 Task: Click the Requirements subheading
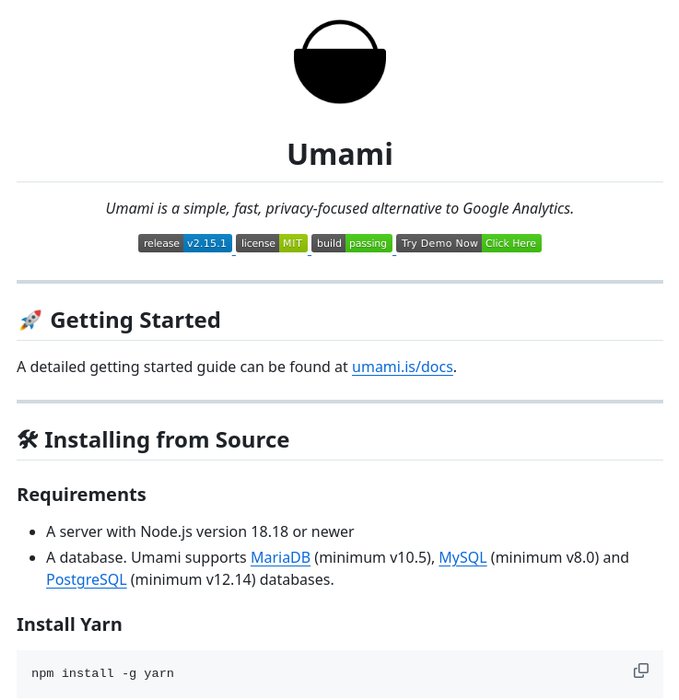81,494
